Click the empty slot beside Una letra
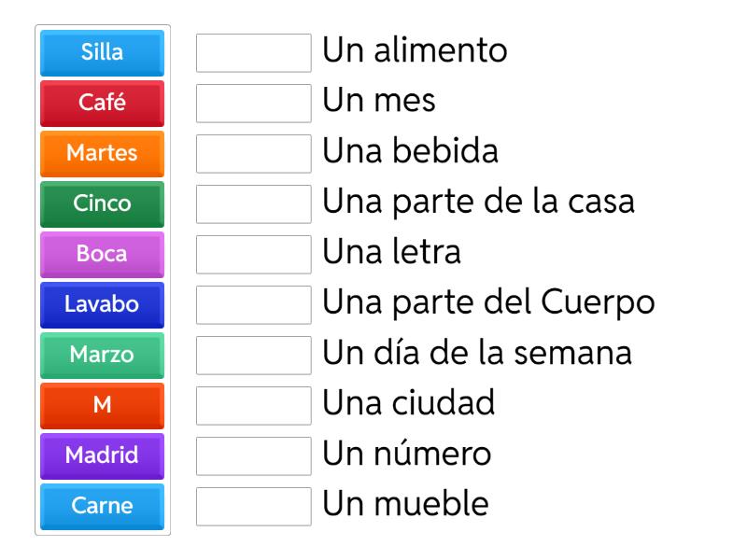 point(254,255)
